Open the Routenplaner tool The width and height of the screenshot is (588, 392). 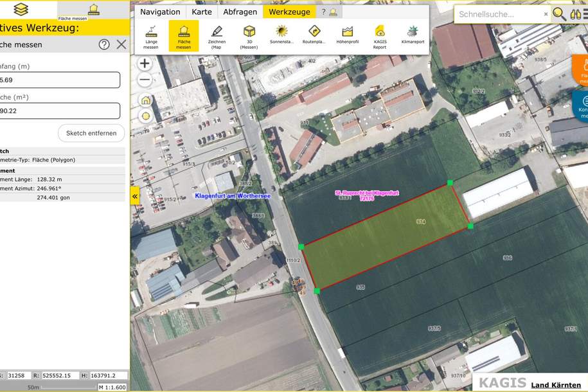[x=314, y=37]
